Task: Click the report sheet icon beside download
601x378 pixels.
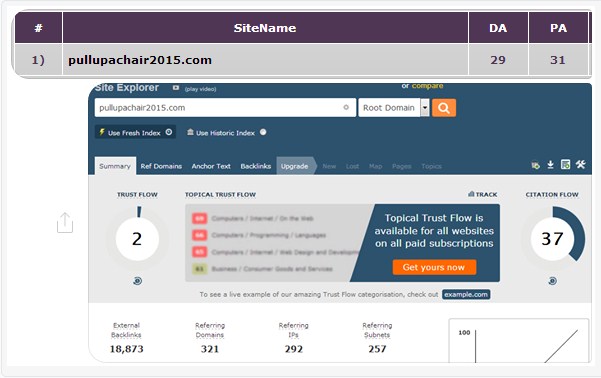Action: (565, 165)
